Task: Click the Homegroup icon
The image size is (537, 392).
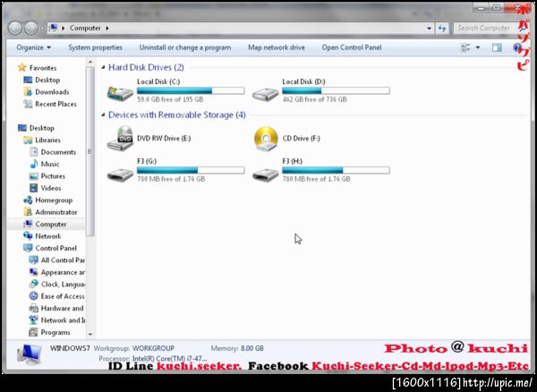Action: (28, 200)
